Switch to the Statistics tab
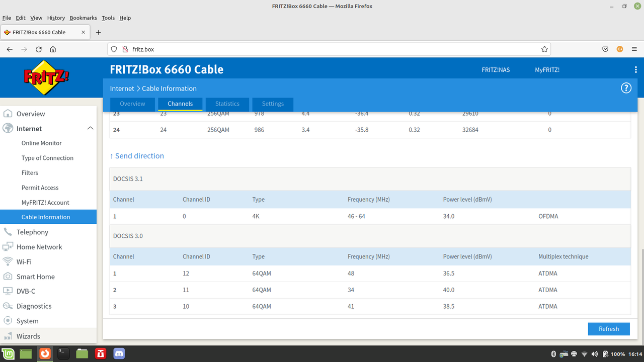Screen dimensions: 644x362 click(x=227, y=104)
